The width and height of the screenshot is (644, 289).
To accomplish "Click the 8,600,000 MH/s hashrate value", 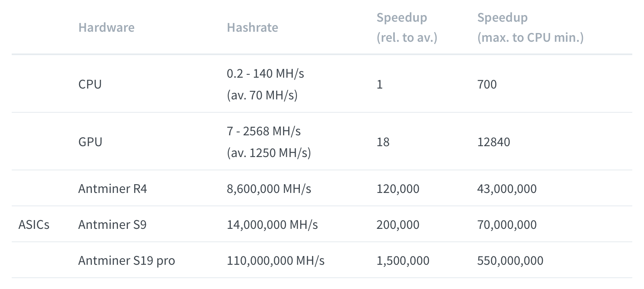I will tap(269, 189).
